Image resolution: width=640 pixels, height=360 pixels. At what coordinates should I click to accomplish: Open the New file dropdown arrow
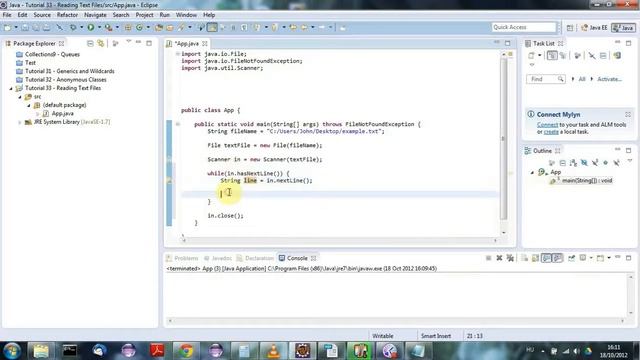coord(16,27)
